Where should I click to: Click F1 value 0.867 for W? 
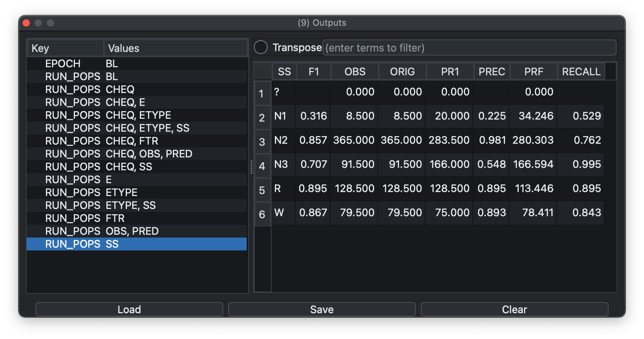pyautogui.click(x=313, y=213)
